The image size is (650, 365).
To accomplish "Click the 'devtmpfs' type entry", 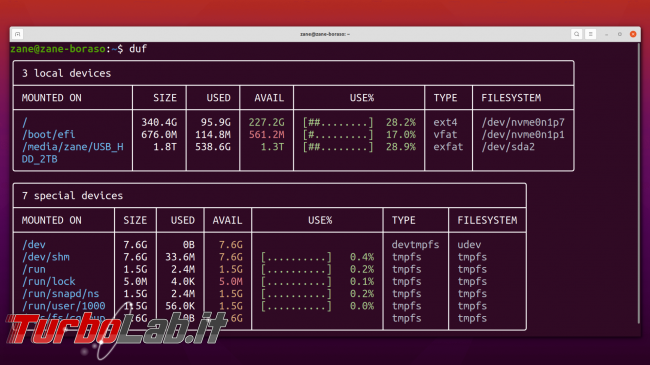I will (415, 245).
